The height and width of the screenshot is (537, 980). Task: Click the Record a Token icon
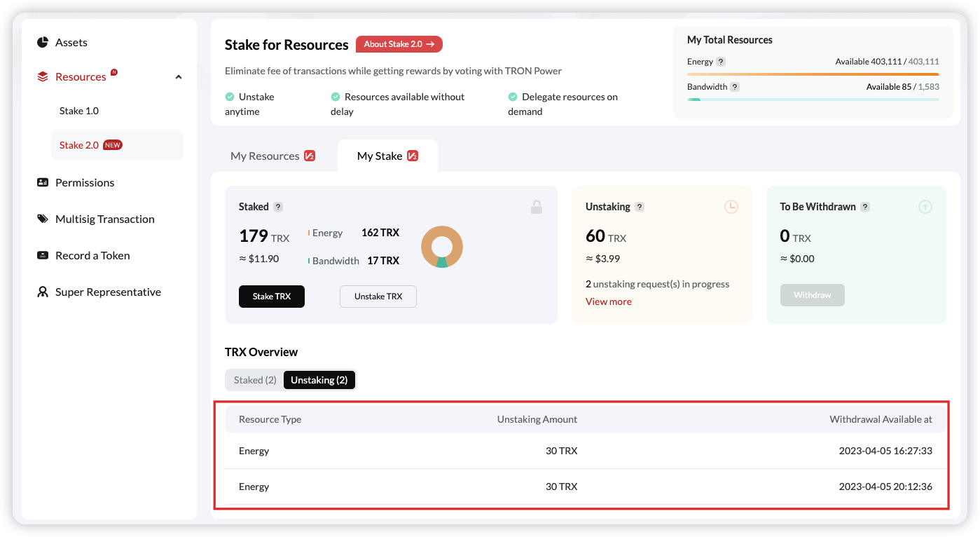pos(43,255)
